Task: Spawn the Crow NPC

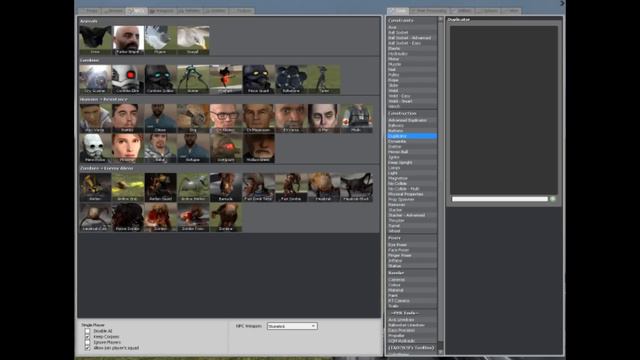Action: [x=96, y=40]
